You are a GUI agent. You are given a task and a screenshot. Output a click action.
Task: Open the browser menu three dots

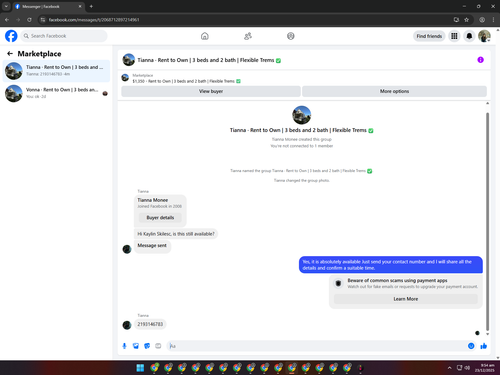(493, 20)
